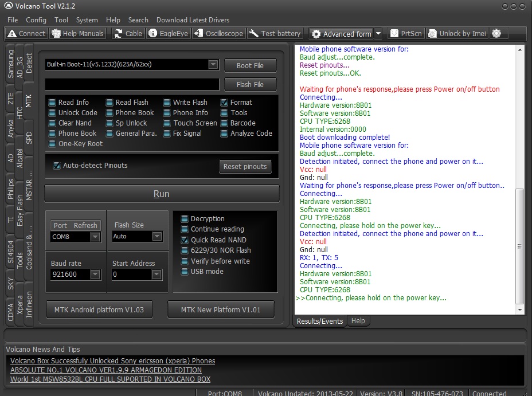The height and width of the screenshot is (396, 532).
Task: Toggle Auto-detect Pinouts checkbox
Action: [x=57, y=166]
